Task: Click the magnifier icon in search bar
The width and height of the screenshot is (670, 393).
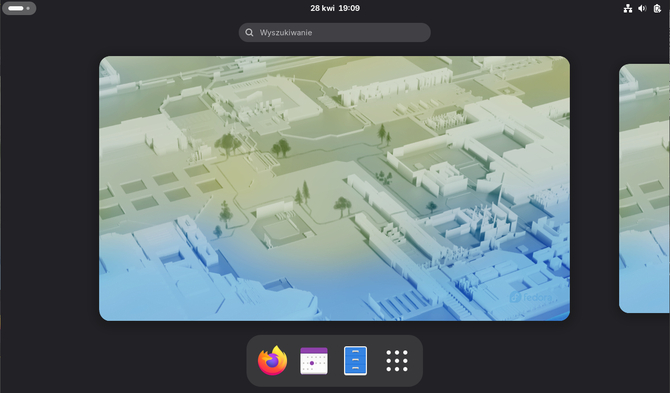Action: (249, 32)
